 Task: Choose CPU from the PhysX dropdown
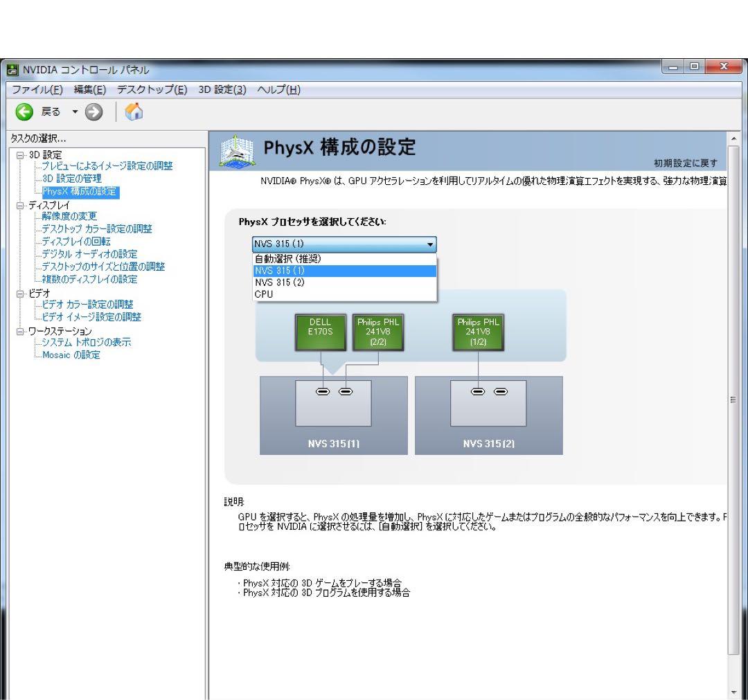tap(344, 294)
